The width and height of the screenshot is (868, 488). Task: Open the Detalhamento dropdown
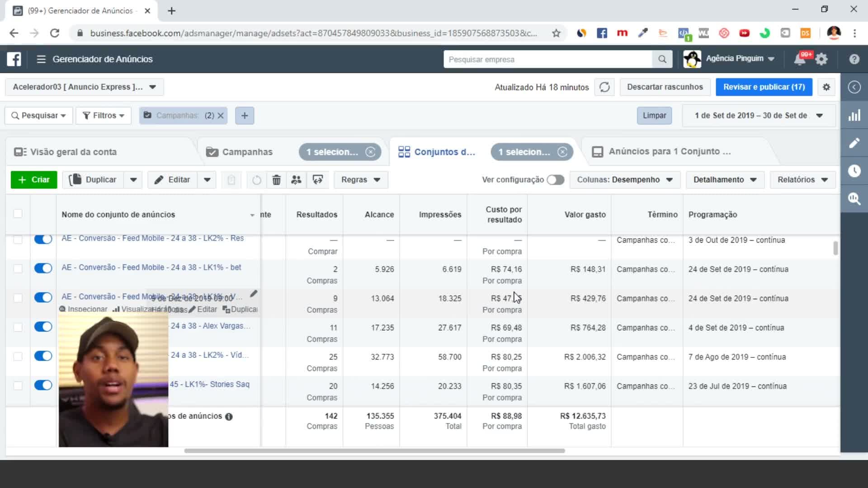725,180
